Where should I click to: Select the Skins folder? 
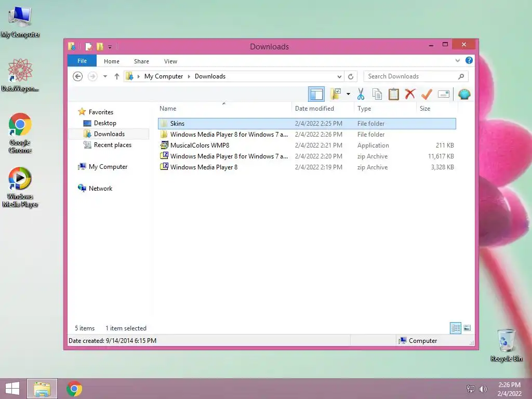307,124
